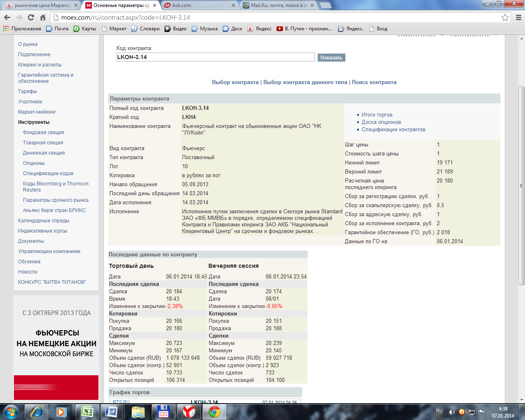Open the Приложения apps bookmark
The width and height of the screenshot is (525, 420).
click(22, 29)
